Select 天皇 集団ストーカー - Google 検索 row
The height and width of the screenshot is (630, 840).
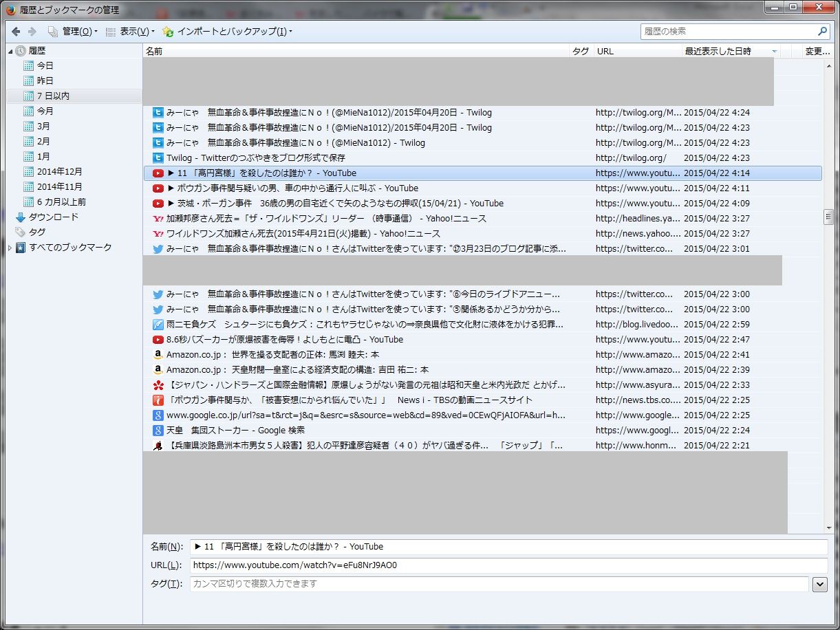[482, 431]
